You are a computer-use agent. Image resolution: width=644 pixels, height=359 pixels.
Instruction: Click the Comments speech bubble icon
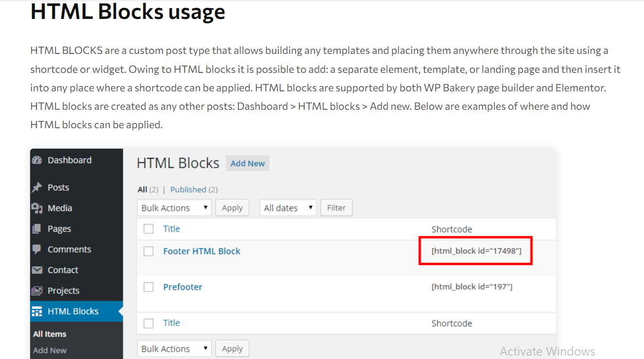(37, 249)
